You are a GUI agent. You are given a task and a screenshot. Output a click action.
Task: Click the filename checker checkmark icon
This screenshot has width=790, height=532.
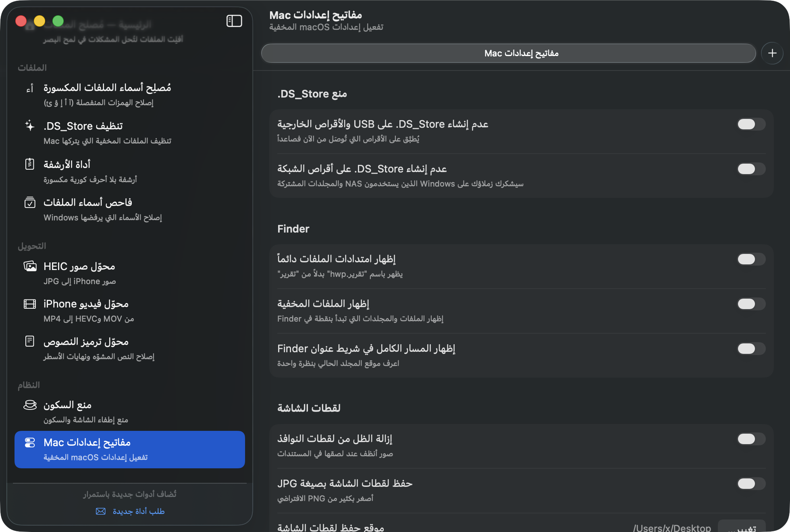click(30, 202)
